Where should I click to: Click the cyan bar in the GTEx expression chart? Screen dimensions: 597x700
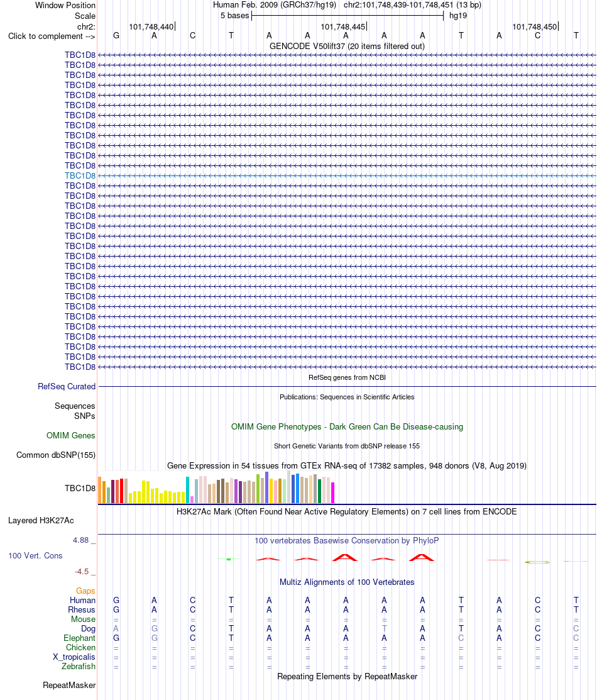[x=188, y=490]
